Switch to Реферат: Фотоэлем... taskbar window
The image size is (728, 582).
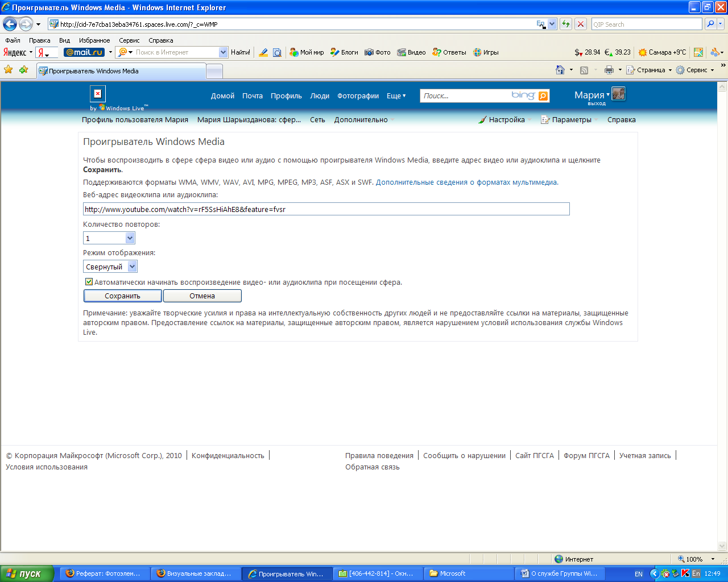pyautogui.click(x=106, y=573)
